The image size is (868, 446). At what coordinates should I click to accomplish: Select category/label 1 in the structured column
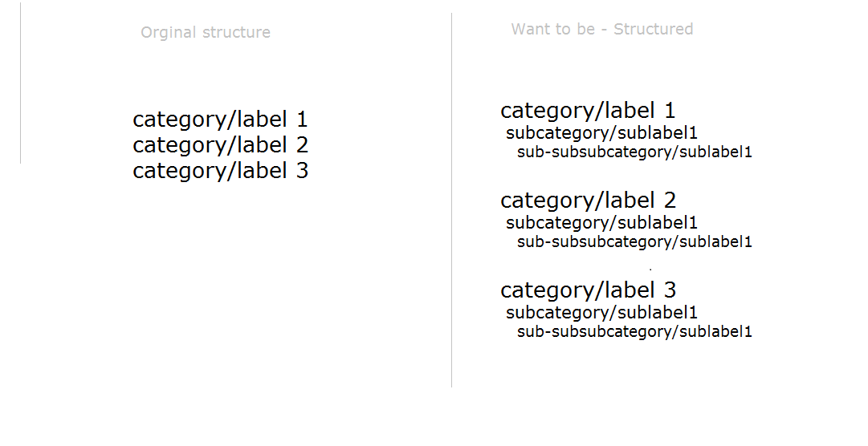[588, 111]
